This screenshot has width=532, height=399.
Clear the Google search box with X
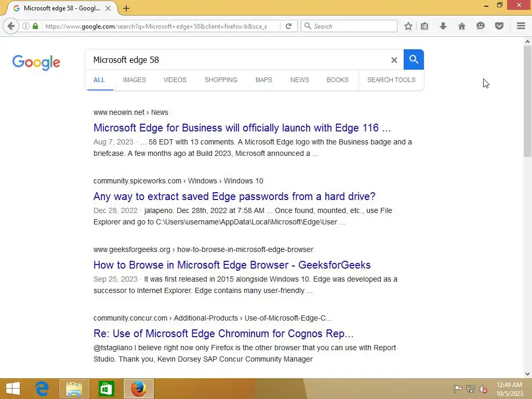tap(394, 60)
